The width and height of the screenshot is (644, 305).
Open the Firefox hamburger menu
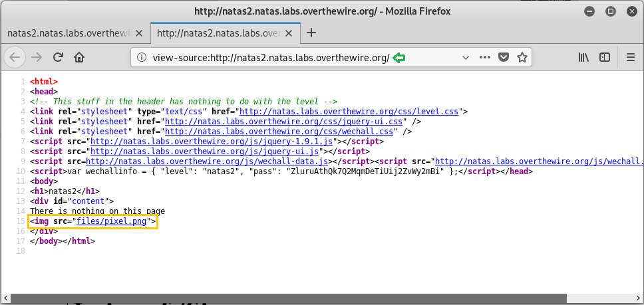(631, 57)
